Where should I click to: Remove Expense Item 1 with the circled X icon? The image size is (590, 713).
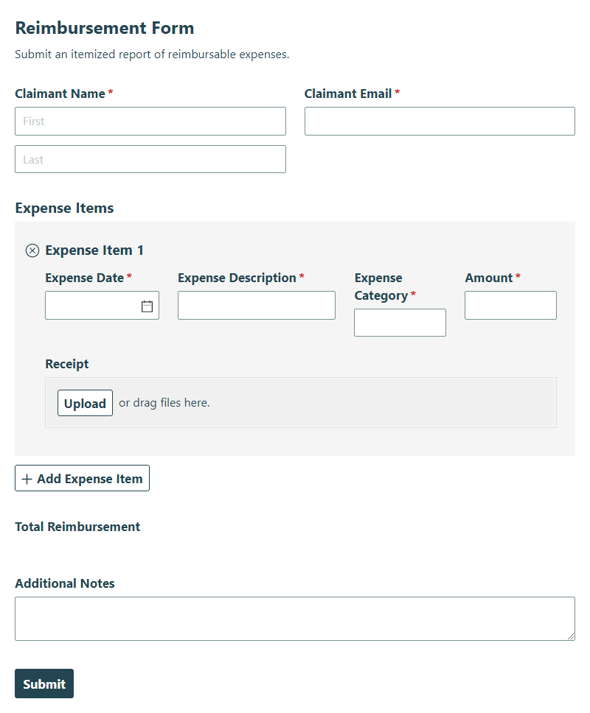(x=32, y=251)
